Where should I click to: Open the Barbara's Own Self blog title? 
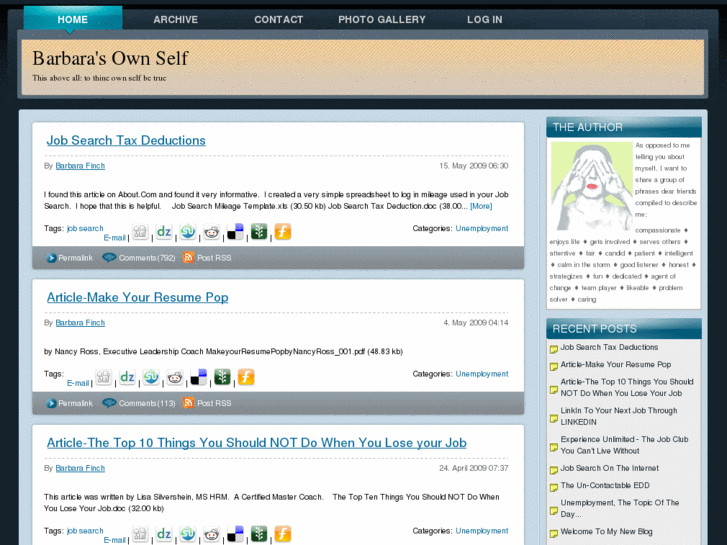click(110, 58)
